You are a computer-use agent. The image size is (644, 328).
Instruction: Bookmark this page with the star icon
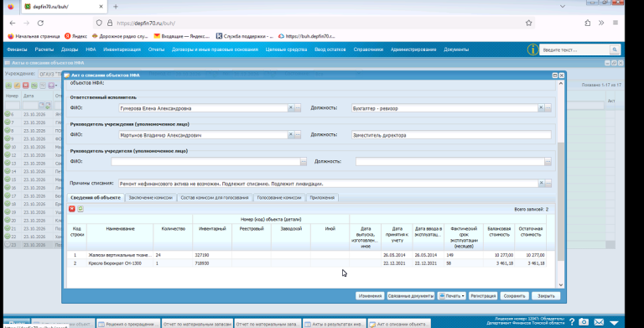coord(528,23)
